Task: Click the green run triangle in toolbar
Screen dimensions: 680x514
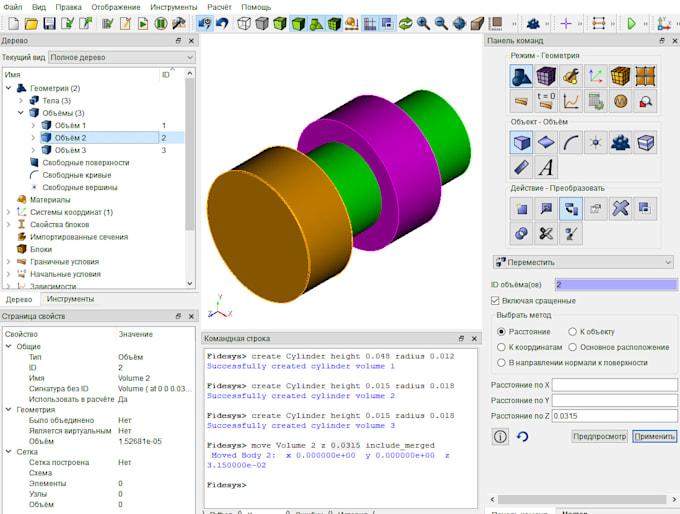Action: (631, 23)
